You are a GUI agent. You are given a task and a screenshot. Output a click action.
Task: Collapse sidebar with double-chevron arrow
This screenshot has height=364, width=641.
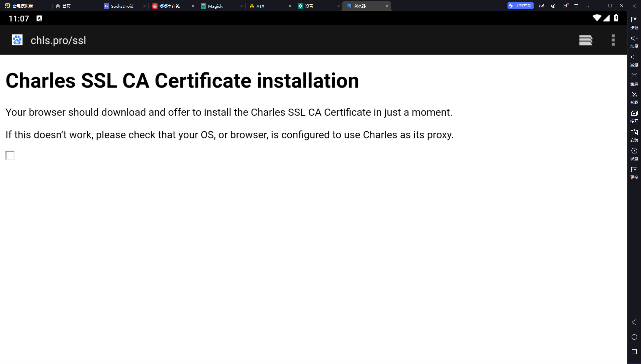634,6
